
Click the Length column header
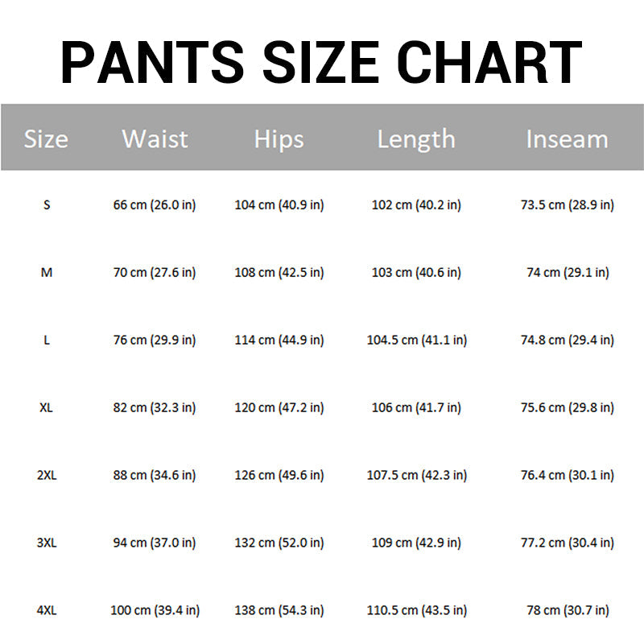pyautogui.click(x=416, y=139)
